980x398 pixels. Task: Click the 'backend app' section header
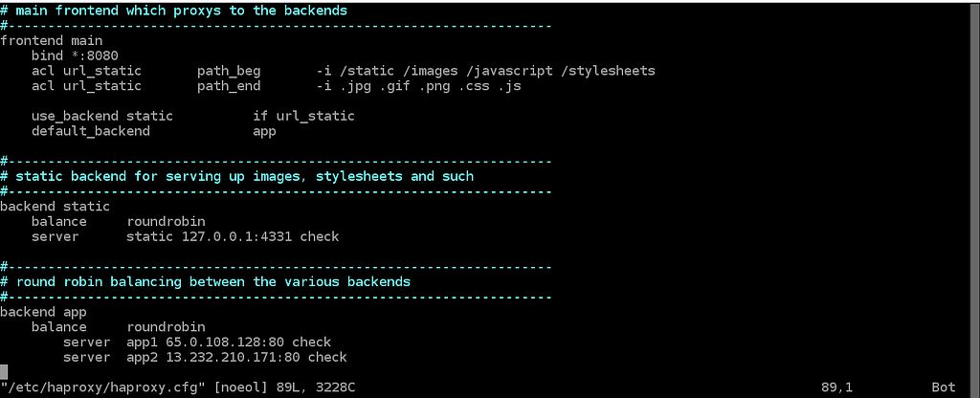coord(43,312)
